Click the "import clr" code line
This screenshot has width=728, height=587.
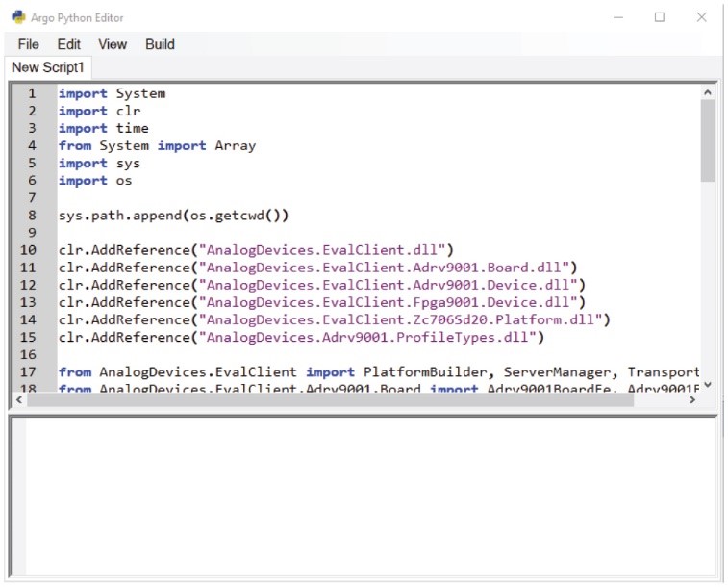99,111
